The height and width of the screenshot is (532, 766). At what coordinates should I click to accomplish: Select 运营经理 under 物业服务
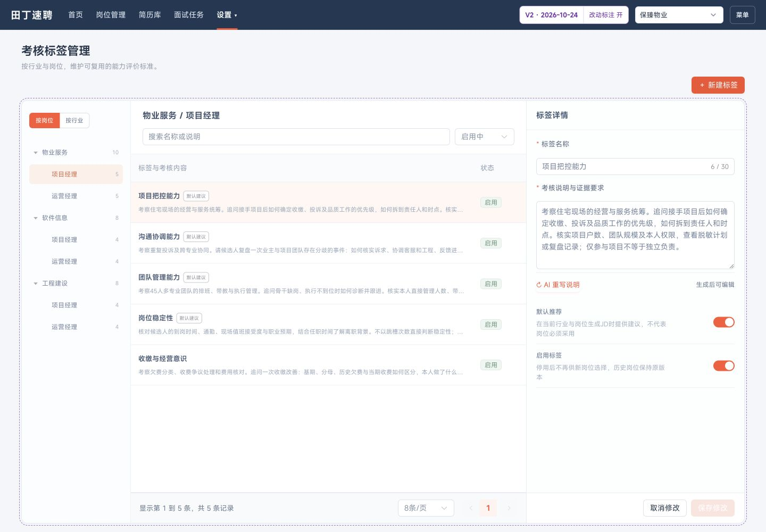76,196
